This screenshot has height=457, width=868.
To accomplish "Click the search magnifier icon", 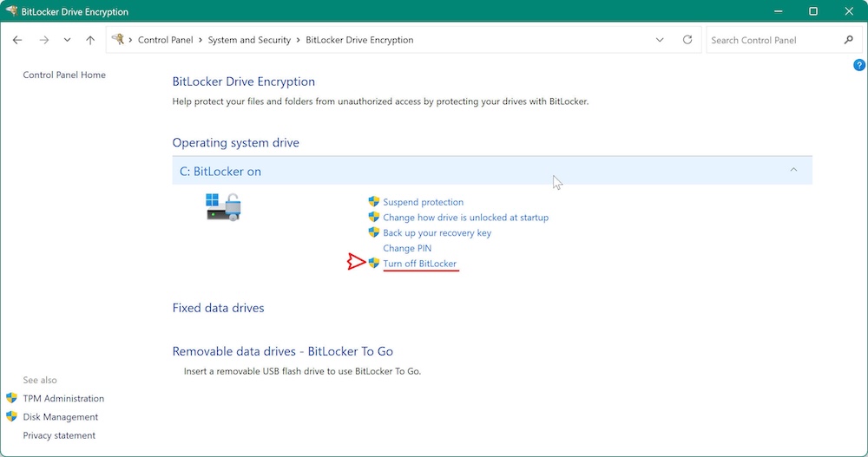I will 849,40.
